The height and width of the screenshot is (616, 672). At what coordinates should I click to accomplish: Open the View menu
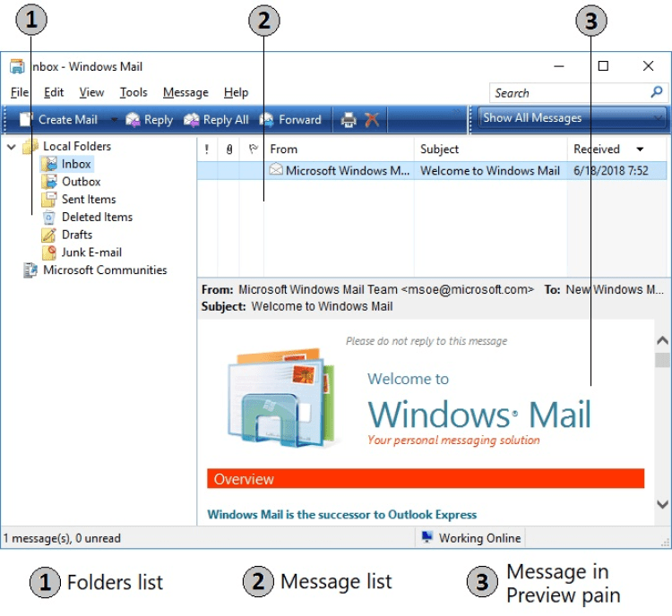pos(91,92)
